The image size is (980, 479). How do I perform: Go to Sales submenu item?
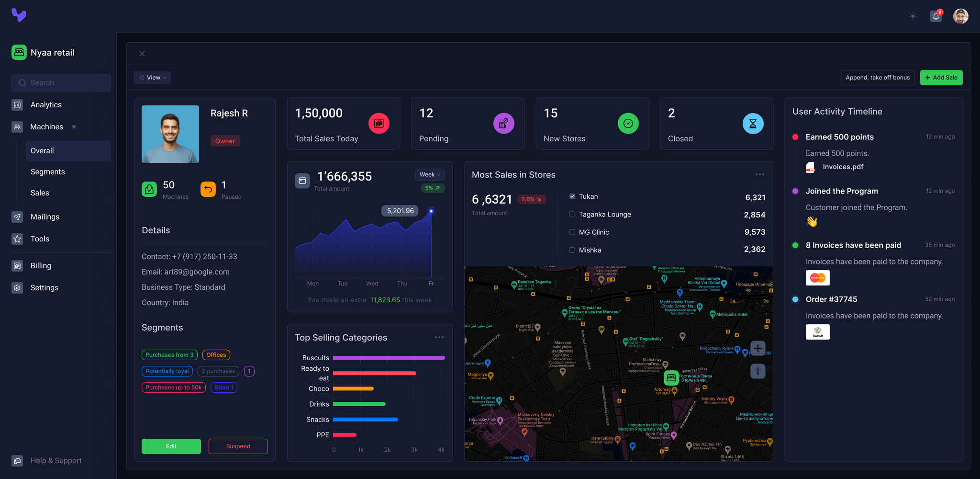click(40, 193)
